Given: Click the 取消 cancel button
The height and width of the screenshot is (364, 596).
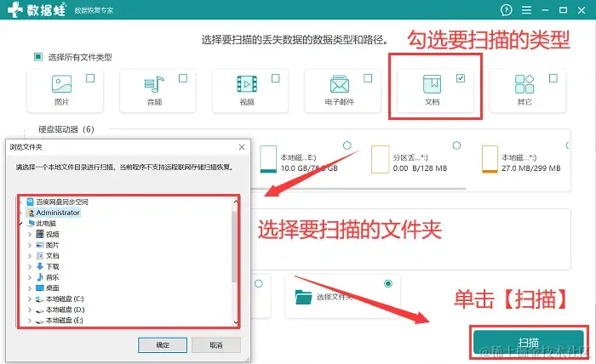Looking at the screenshot, I should [x=216, y=345].
